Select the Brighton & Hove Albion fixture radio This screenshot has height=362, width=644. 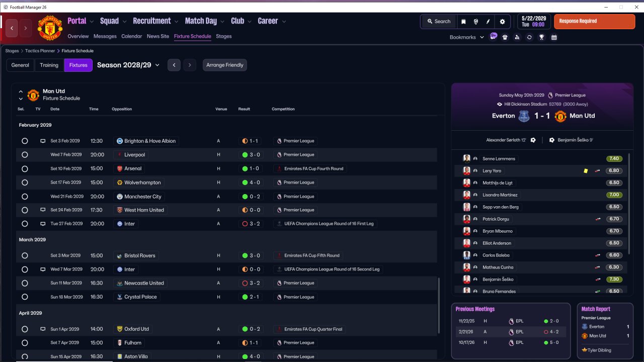coord(25,141)
